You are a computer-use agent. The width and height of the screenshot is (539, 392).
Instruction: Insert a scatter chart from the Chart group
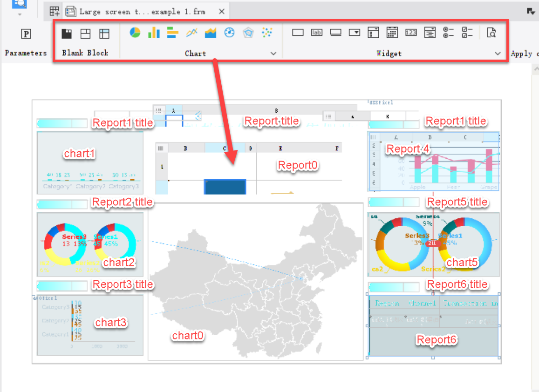pos(267,33)
